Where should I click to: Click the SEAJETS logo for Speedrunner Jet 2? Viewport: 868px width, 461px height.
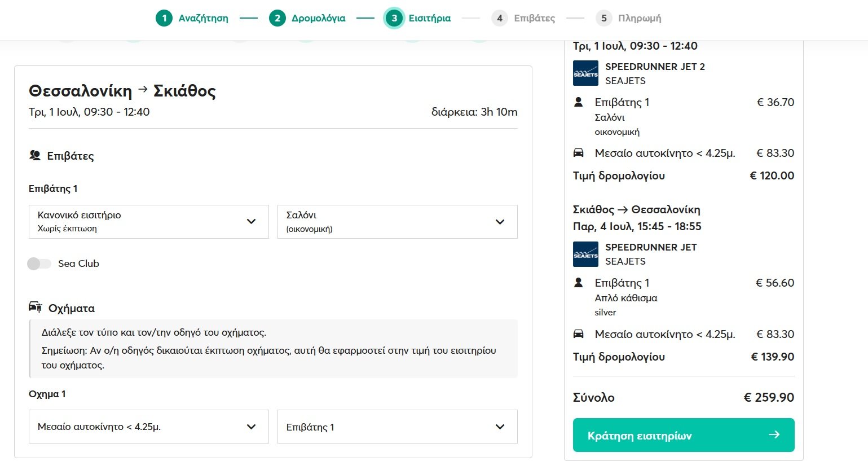pos(585,73)
